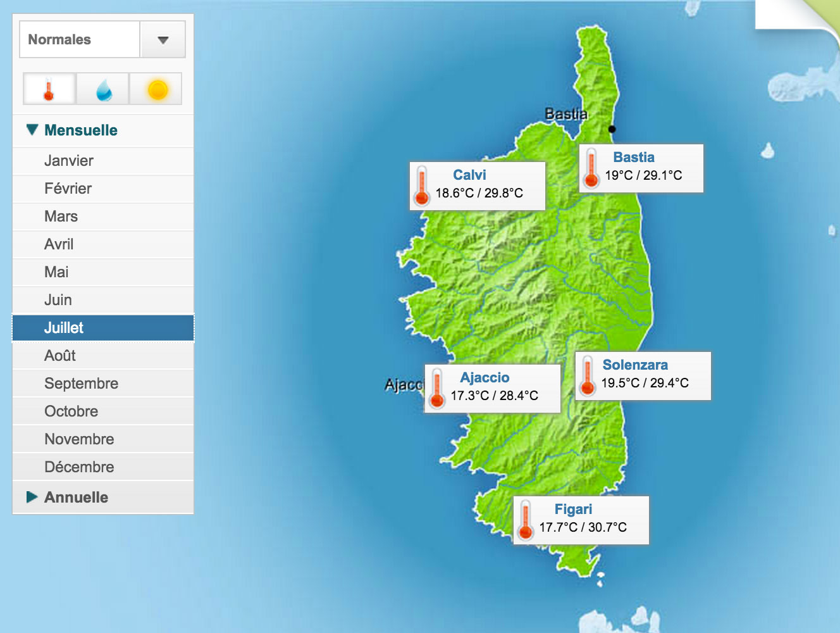
Task: Choose Octobre in the month list
Action: click(x=103, y=411)
